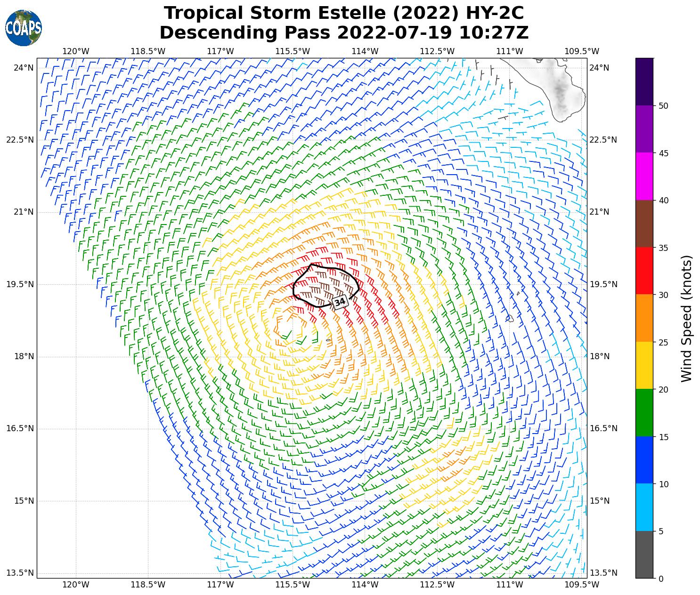The width and height of the screenshot is (700, 595).
Task: Choose the green 15-20 knot colorbar segment
Action: point(644,413)
